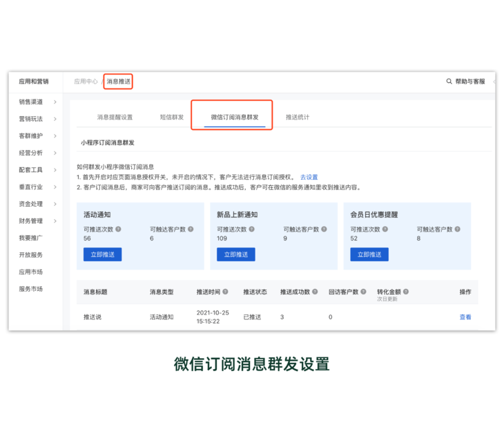Open 开放服务 in sidebar
Image resolution: width=504 pixels, height=443 pixels.
[30, 255]
